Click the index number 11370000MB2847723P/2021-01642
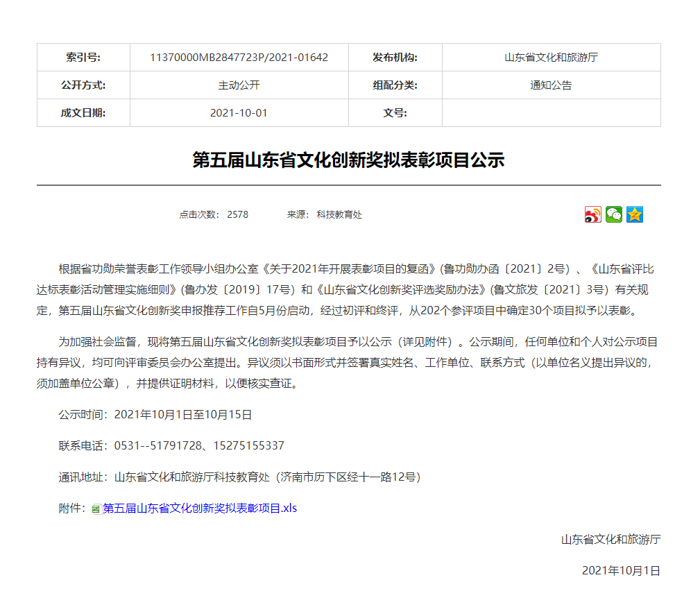The height and width of the screenshot is (607, 700). tap(239, 58)
